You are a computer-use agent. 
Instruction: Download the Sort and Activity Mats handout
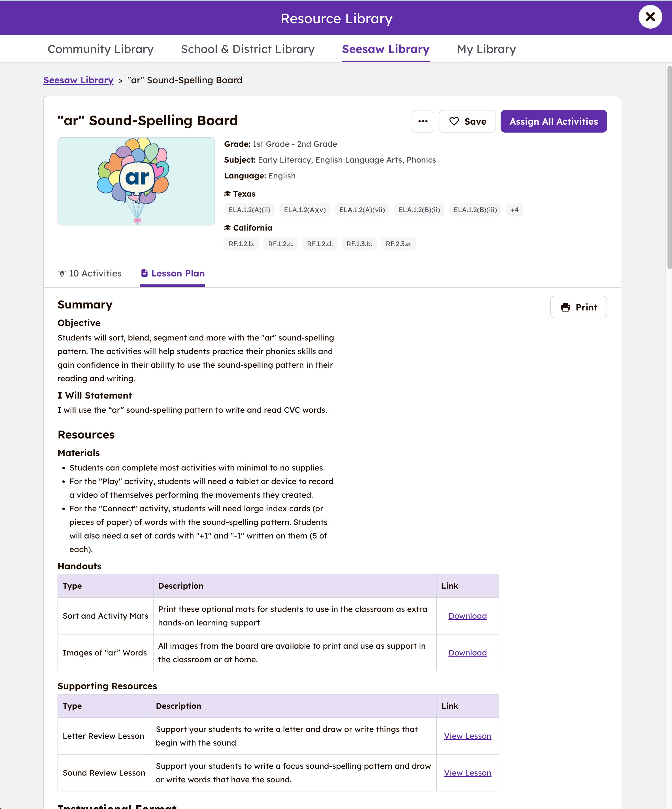[x=467, y=616]
